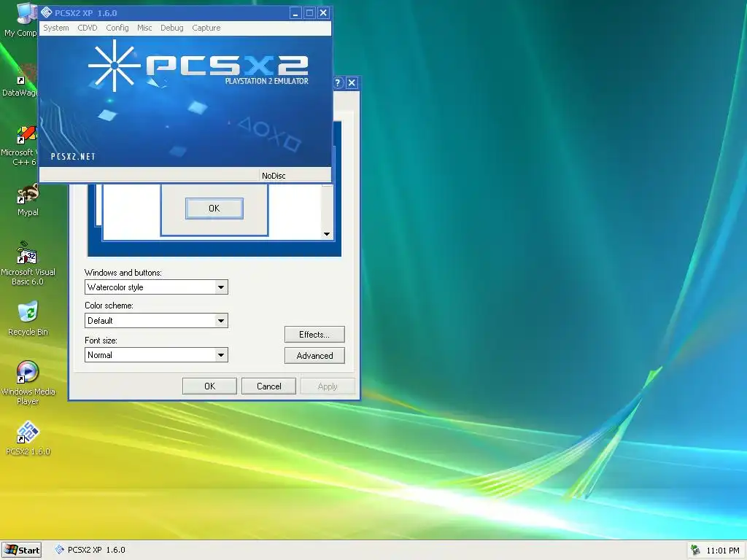Screen dimensions: 747x560
Task: Minimize the PCSX2 window
Action: [296, 13]
